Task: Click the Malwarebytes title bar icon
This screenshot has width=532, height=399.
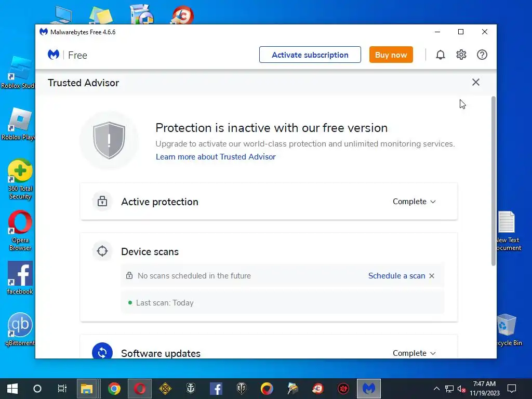Action: [x=44, y=32]
